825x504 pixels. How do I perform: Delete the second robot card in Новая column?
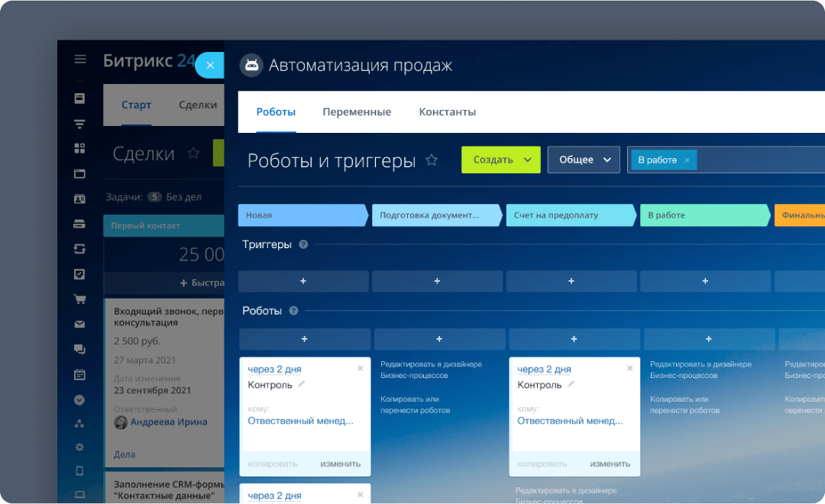(361, 495)
